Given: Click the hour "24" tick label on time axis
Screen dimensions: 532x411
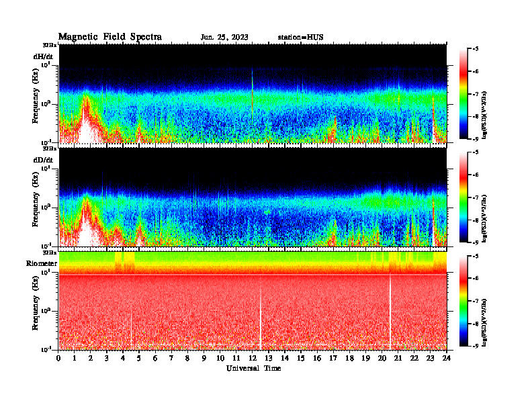Looking at the screenshot, I should click(x=447, y=359).
